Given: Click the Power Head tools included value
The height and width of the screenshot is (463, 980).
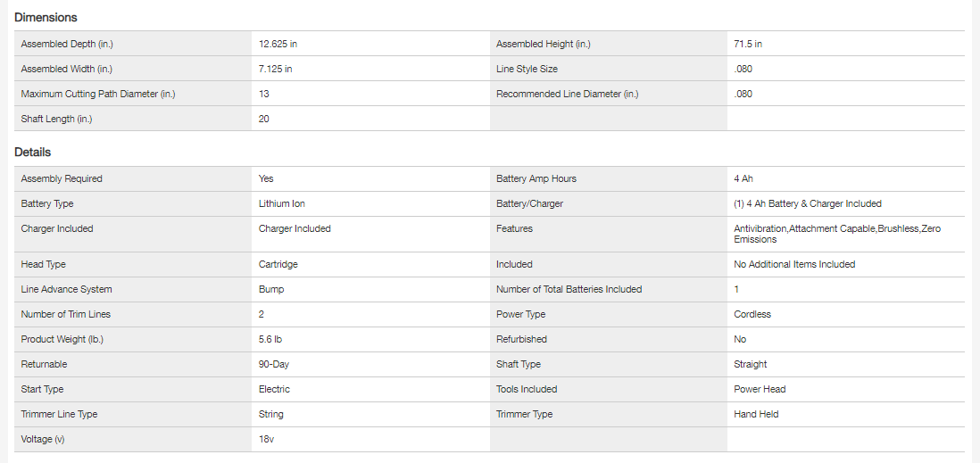Looking at the screenshot, I should click(760, 389).
